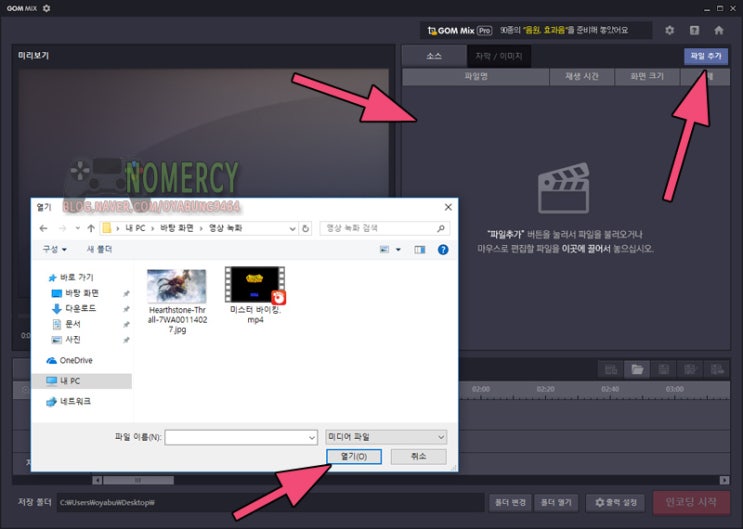The width and height of the screenshot is (743, 529).
Task: Click the 파일 추가 button
Action: click(x=706, y=56)
